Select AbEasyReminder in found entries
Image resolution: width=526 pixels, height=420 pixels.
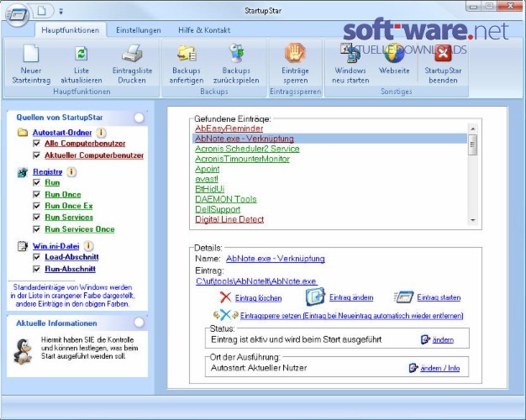[229, 129]
